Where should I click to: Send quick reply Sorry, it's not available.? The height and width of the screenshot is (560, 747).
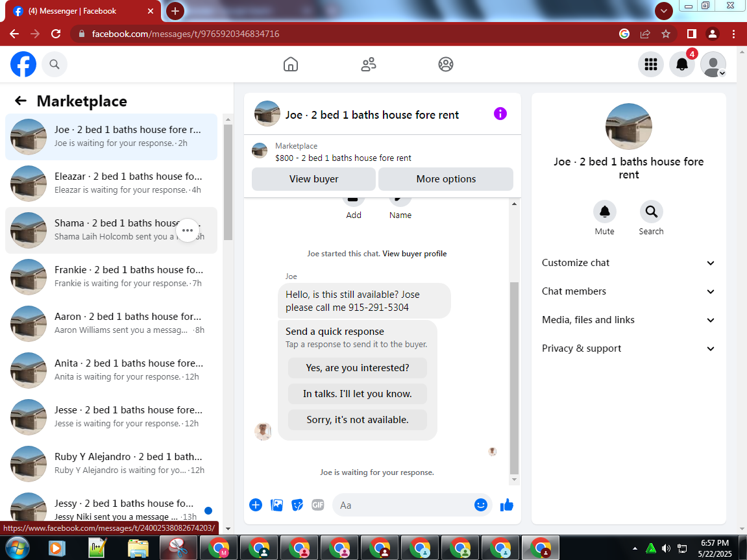(358, 420)
